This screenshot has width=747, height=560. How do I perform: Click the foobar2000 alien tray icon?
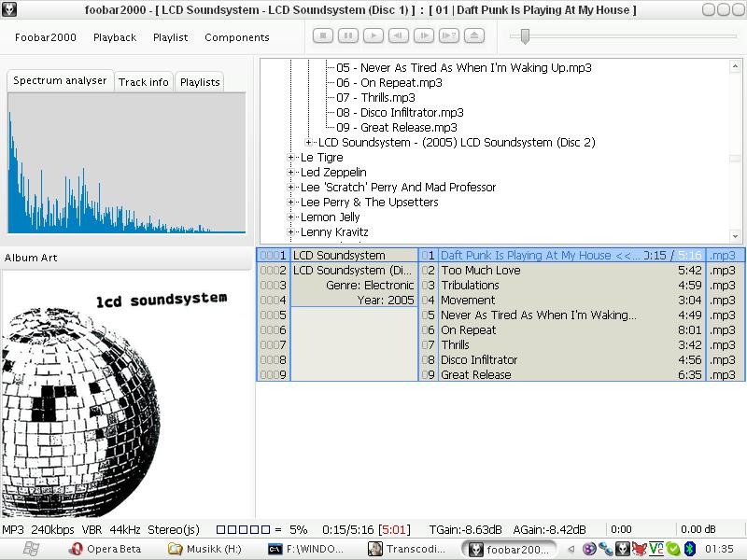623,549
